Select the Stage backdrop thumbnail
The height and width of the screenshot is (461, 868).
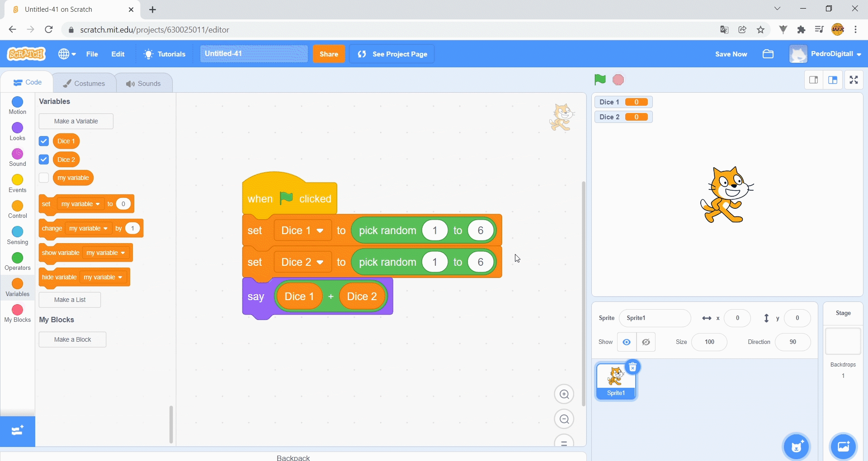pyautogui.click(x=843, y=341)
